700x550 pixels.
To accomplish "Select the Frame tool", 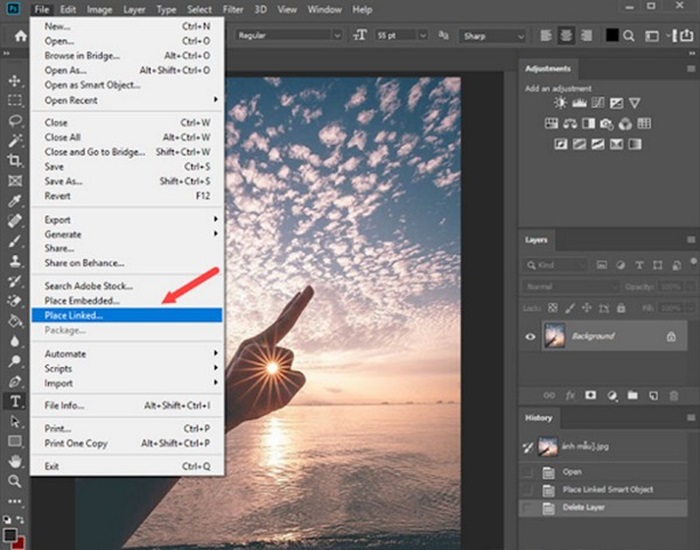I will point(15,180).
